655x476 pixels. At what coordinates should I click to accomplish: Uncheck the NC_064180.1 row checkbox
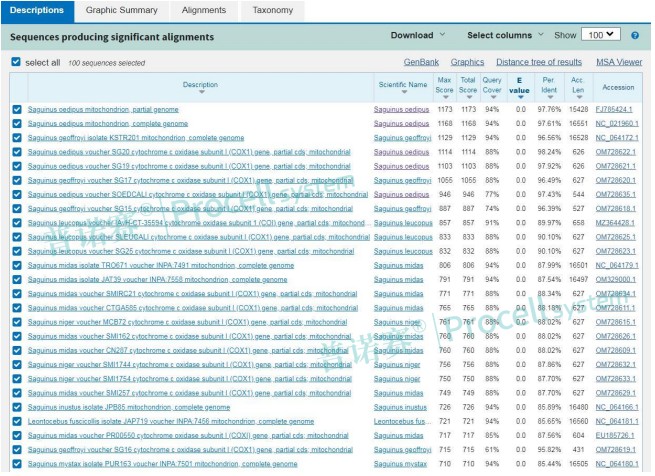pos(17,464)
